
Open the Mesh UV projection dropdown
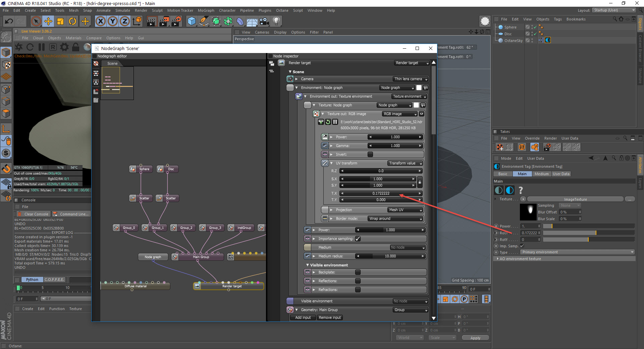(405, 210)
